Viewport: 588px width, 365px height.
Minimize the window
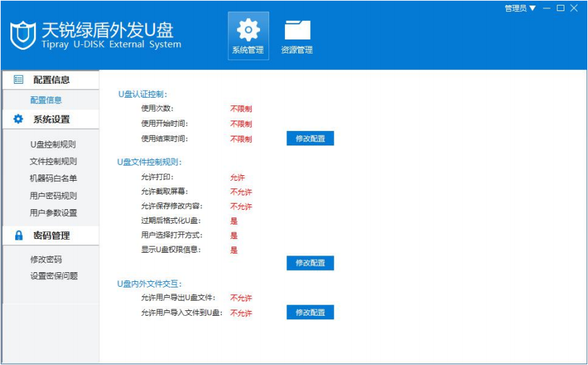[x=547, y=8]
